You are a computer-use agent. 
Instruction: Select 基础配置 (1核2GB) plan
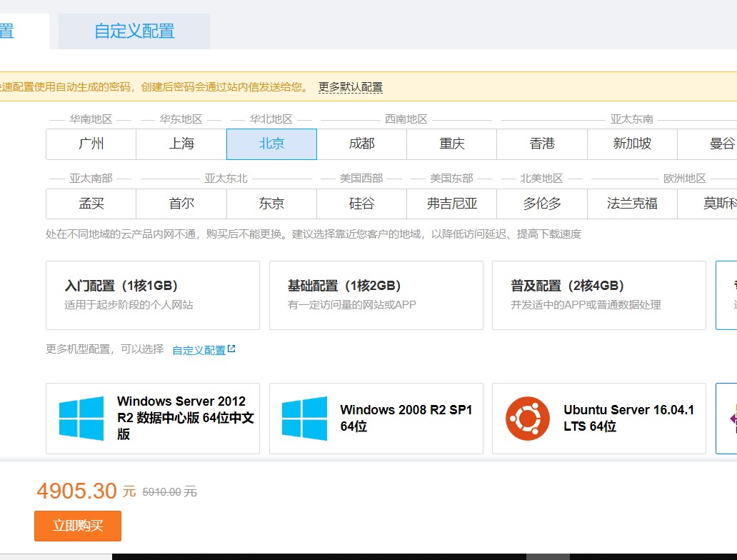pyautogui.click(x=376, y=295)
